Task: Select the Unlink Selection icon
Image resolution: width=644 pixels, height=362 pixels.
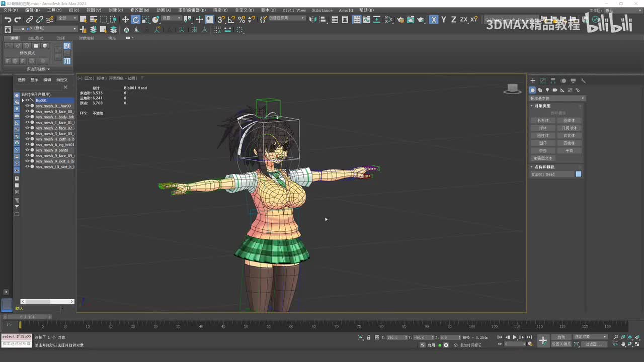Action: 40,20
